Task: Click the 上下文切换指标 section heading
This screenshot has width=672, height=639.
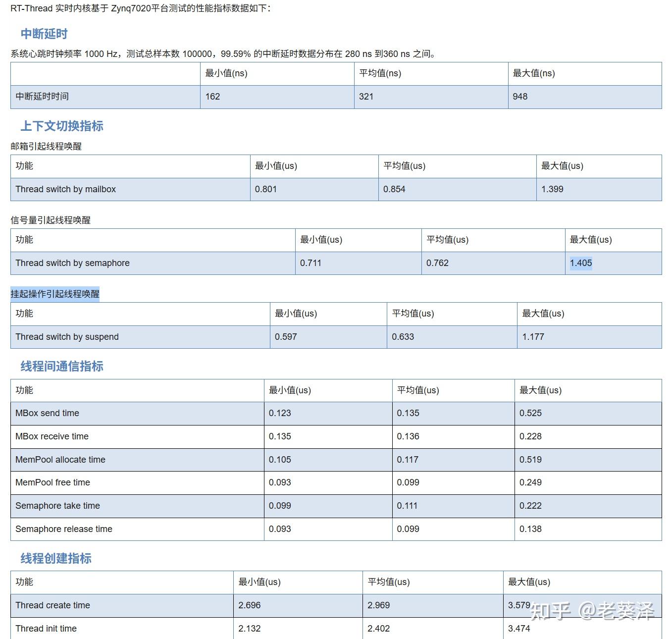Action: pyautogui.click(x=63, y=126)
